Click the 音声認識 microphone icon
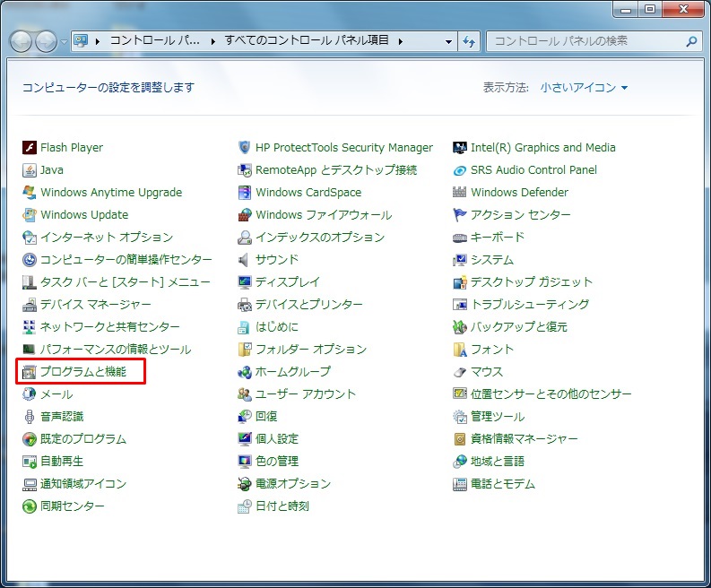The height and width of the screenshot is (588, 711). coord(30,416)
